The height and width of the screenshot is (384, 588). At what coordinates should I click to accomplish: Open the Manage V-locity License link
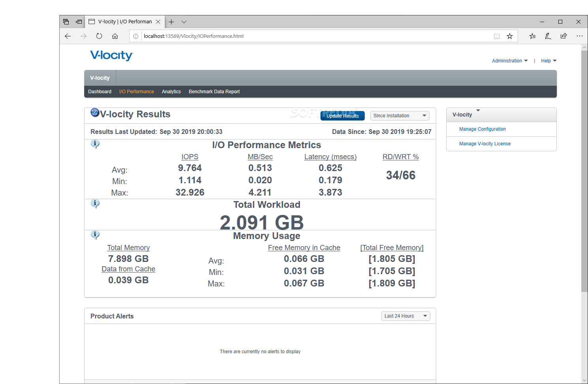click(485, 144)
